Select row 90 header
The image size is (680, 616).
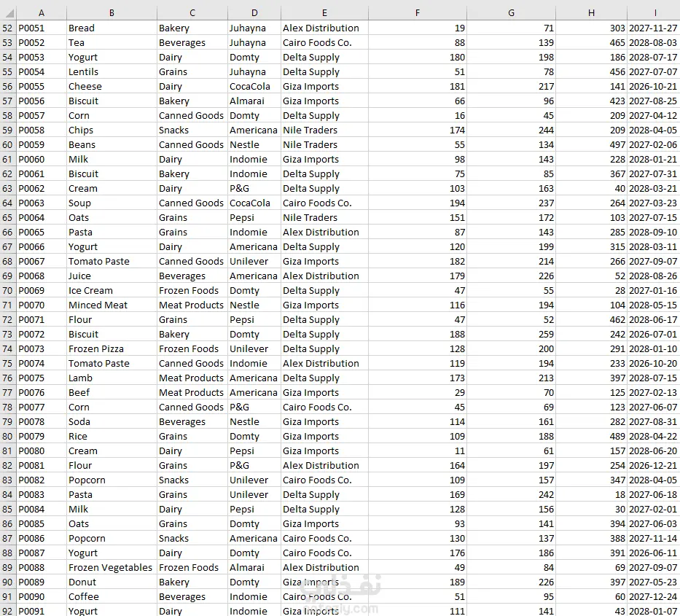8,582
